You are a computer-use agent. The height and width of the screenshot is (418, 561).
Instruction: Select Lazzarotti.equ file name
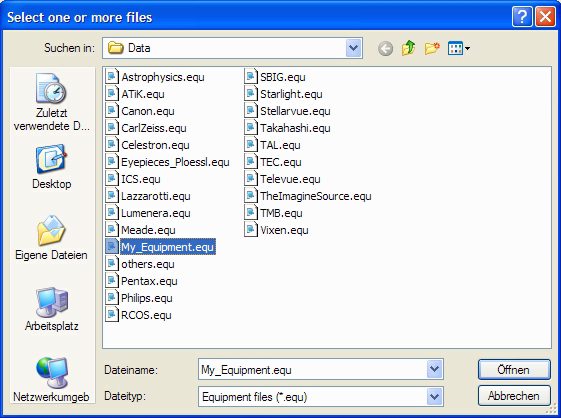tap(156, 196)
